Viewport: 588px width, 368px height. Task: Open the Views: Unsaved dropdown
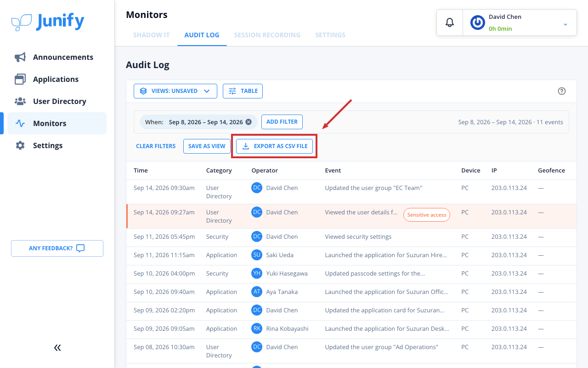pyautogui.click(x=175, y=91)
